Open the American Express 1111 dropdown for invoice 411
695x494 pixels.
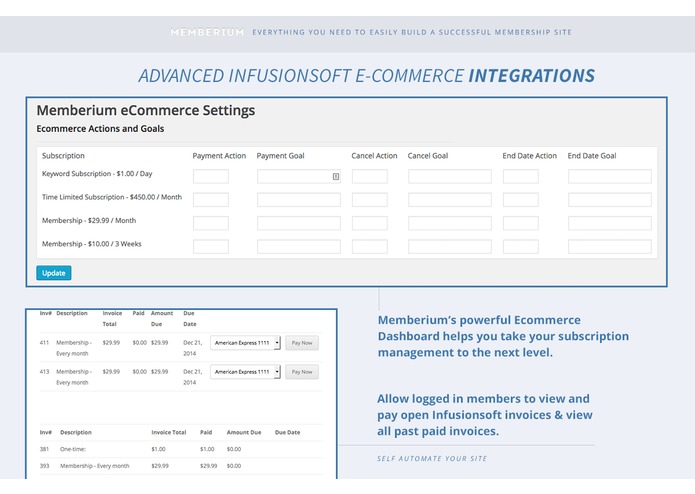[x=246, y=343]
